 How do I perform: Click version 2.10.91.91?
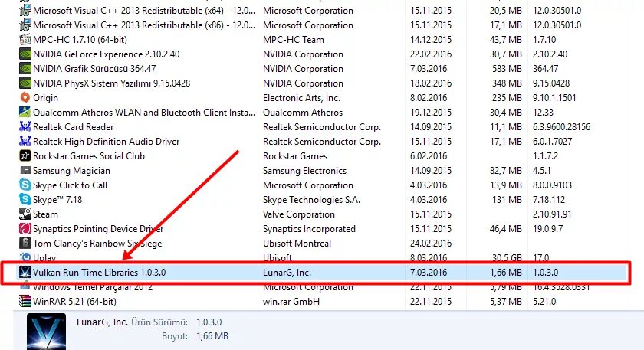(x=553, y=214)
